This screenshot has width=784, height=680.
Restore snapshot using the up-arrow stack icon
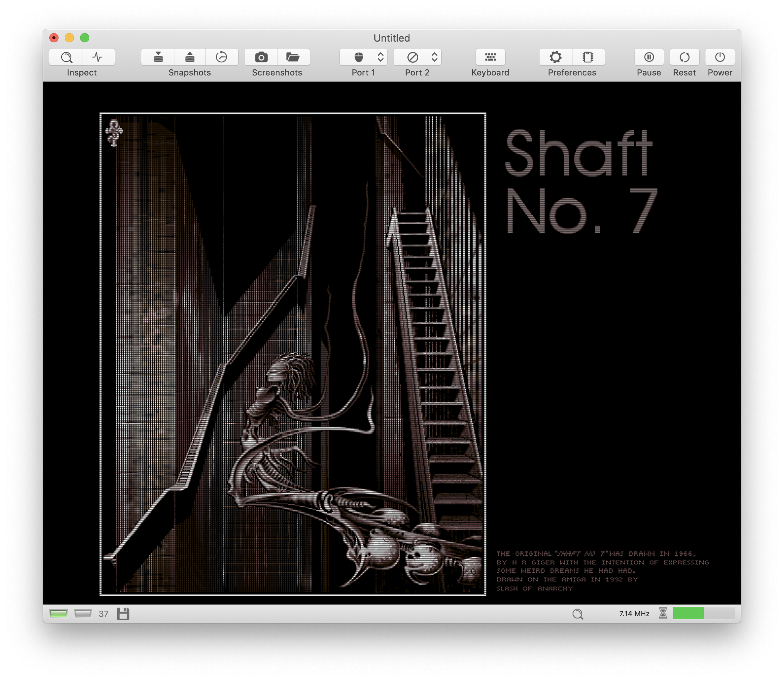tap(190, 57)
